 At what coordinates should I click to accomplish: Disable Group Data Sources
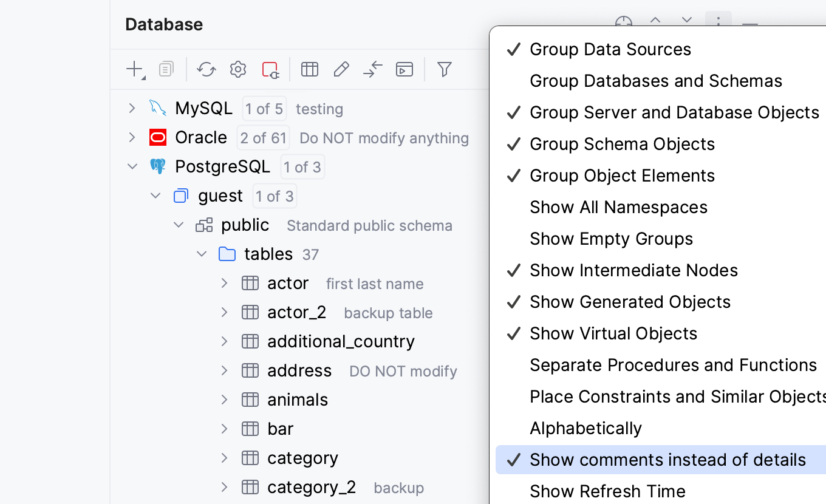pyautogui.click(x=610, y=49)
